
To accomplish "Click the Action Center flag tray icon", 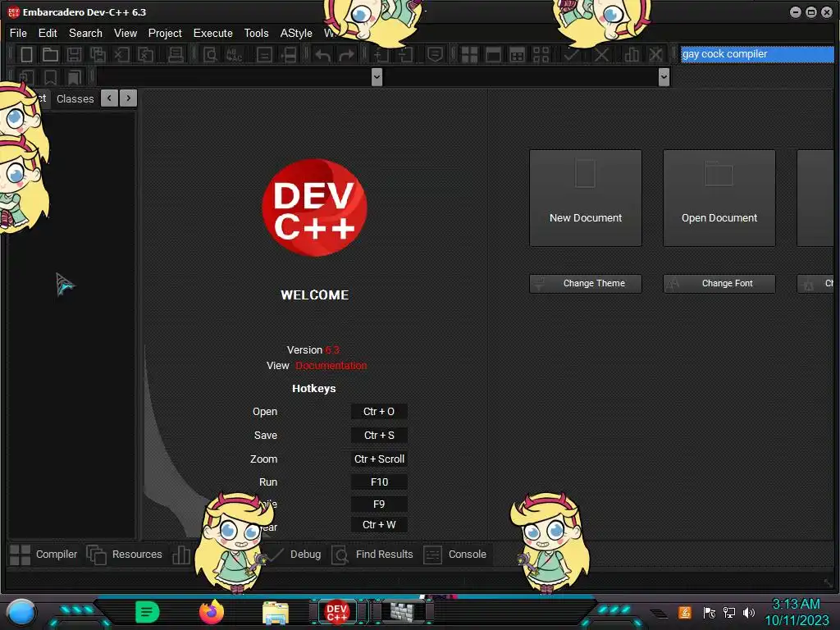I will (x=709, y=612).
